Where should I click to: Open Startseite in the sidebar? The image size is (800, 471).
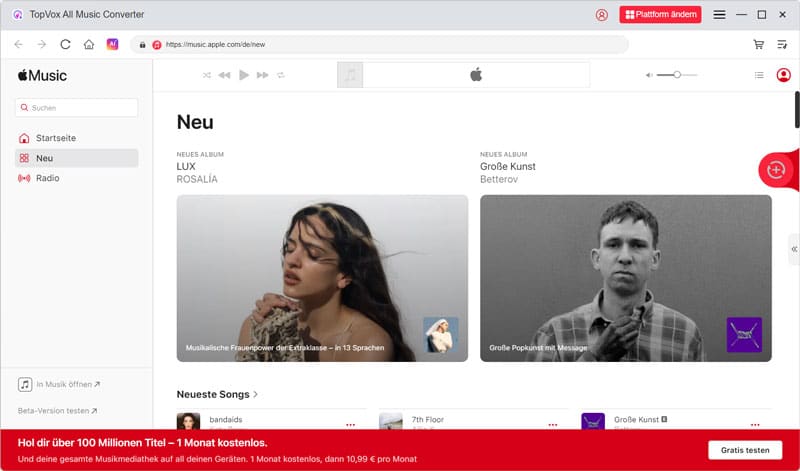[x=77, y=138]
